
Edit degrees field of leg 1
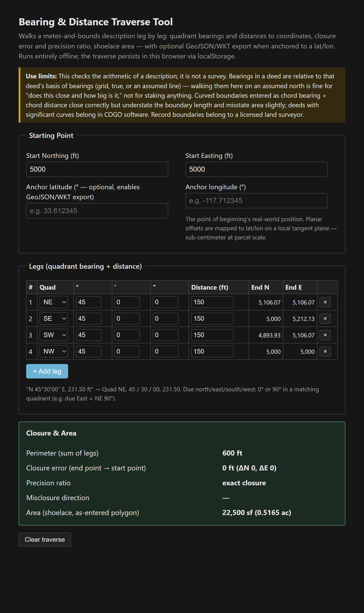pos(89,302)
